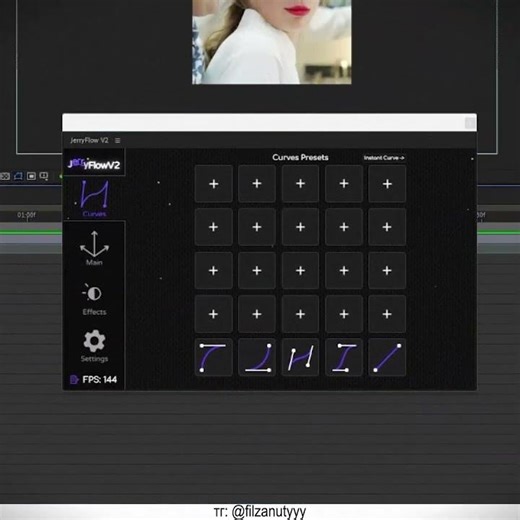
Task: Add preset in first row, fifth slot
Action: pos(387,184)
